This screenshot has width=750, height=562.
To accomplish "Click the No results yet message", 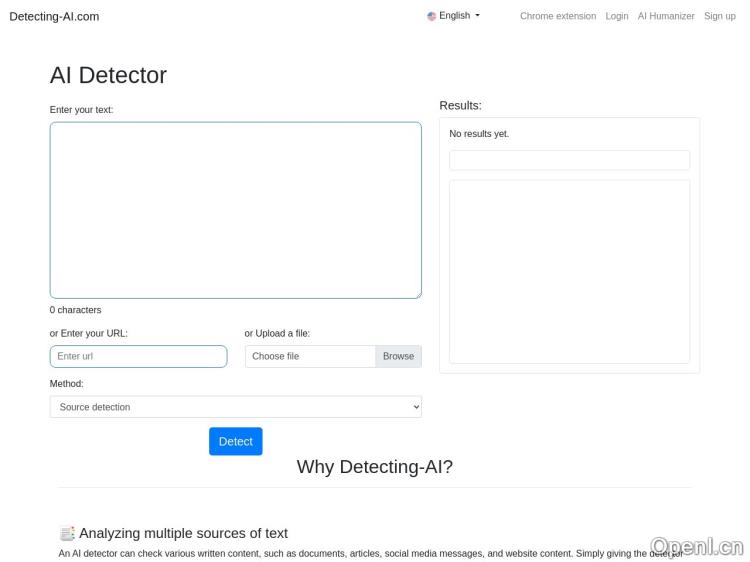I will coord(479,134).
